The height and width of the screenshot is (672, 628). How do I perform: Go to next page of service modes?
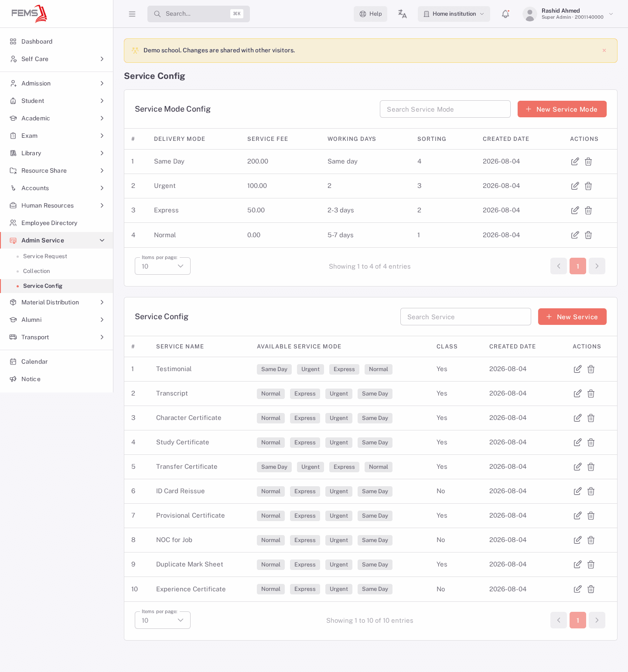[x=597, y=266]
